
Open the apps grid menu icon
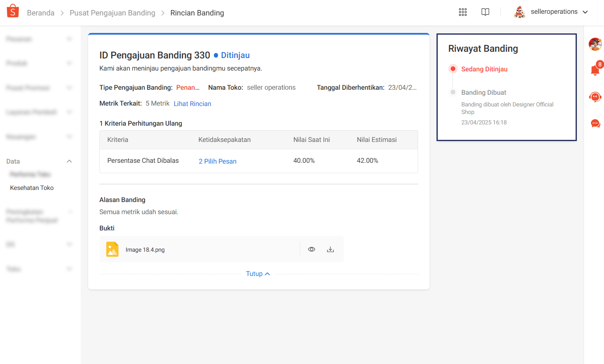[463, 12]
